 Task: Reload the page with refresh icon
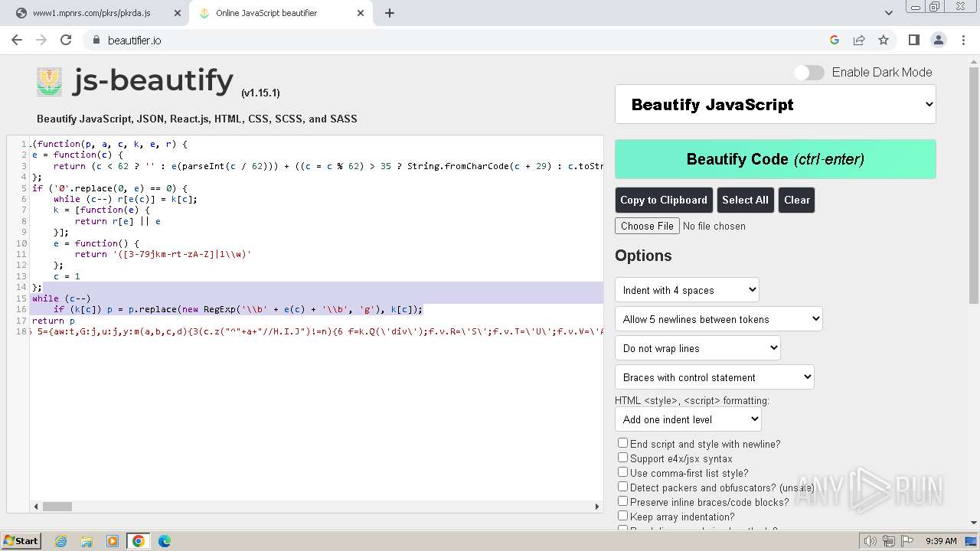(66, 40)
